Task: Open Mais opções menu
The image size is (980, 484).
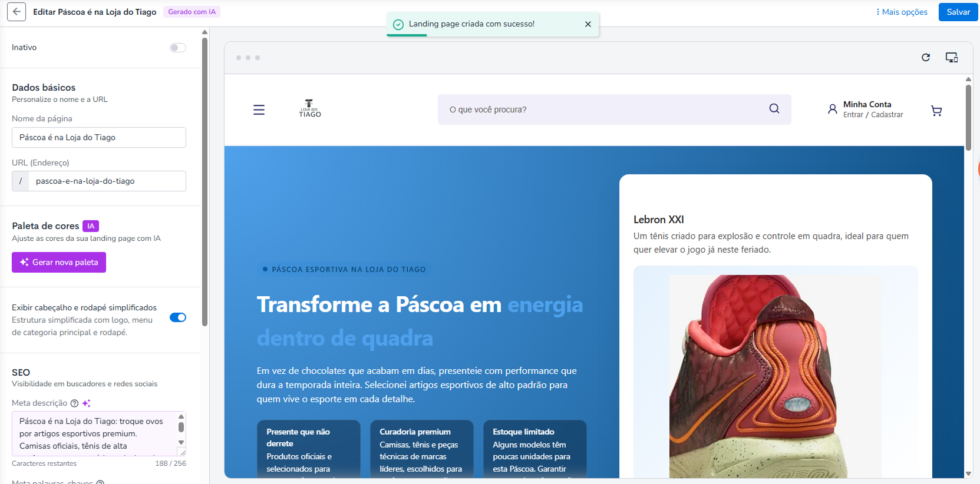Action: (x=902, y=12)
